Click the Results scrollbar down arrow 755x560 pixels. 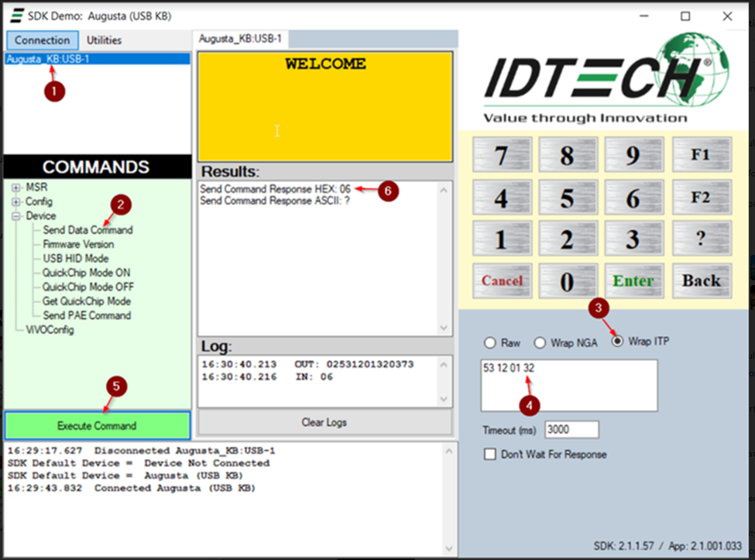444,328
